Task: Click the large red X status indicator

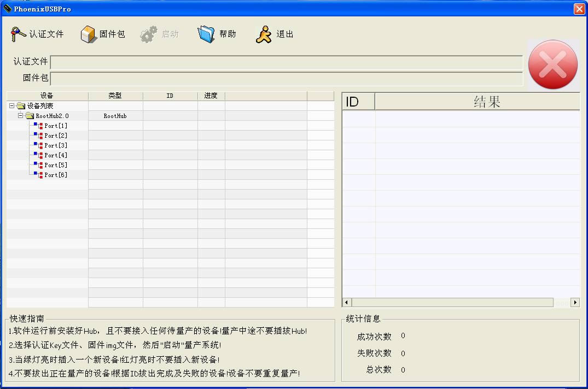Action: click(x=553, y=64)
